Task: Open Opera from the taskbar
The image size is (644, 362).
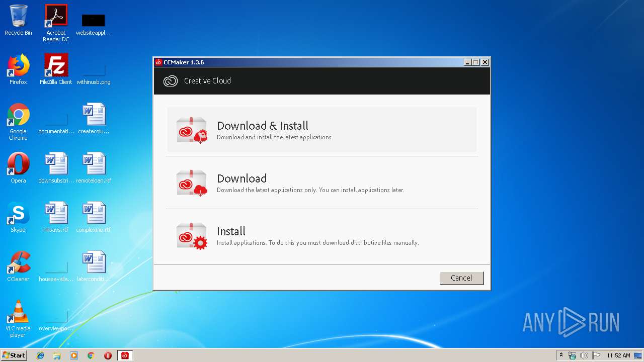Action: coord(108,355)
